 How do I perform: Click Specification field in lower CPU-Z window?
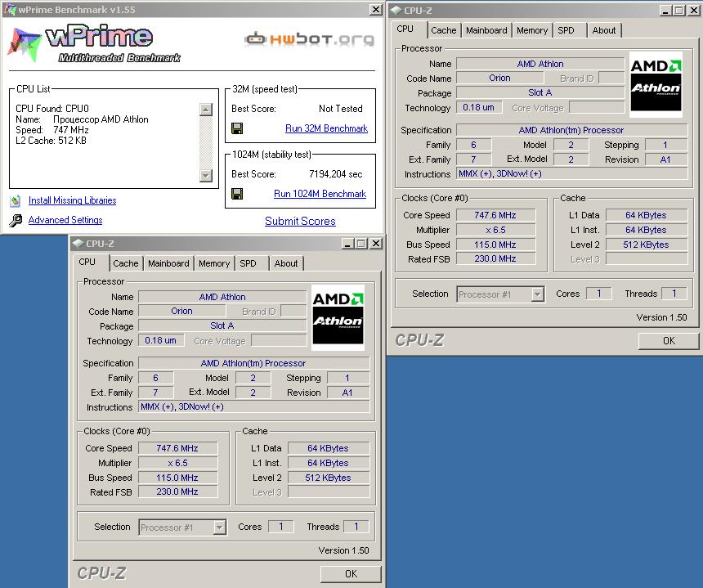click(253, 363)
